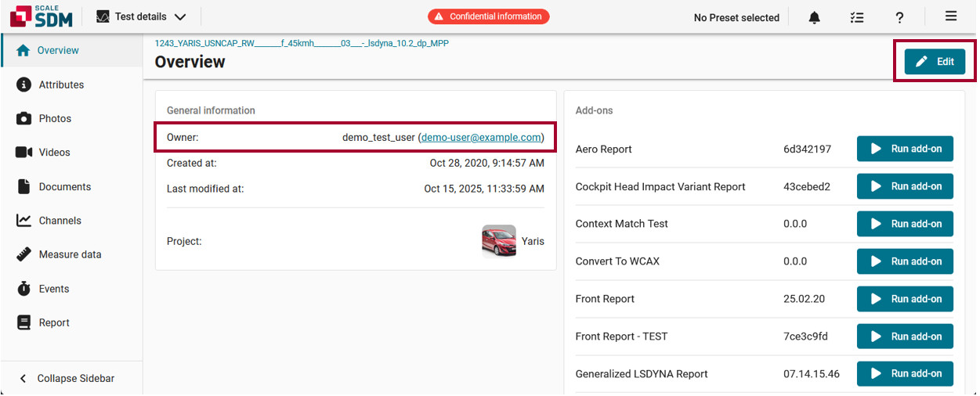Viewport: 980px width, 396px height.
Task: Click the notifications bell icon
Action: tap(815, 17)
